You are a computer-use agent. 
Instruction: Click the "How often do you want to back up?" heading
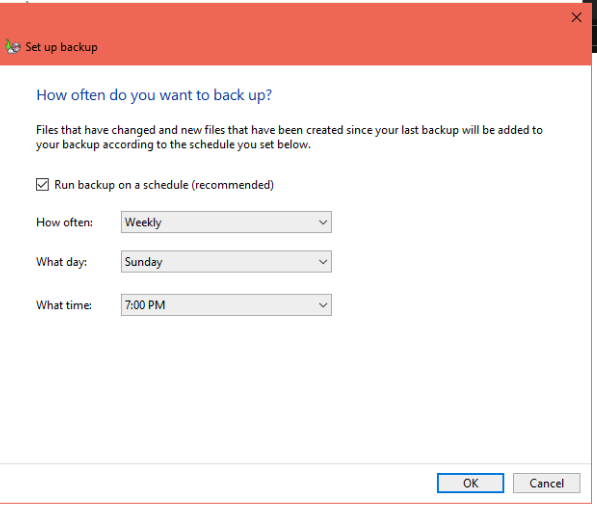pos(154,95)
